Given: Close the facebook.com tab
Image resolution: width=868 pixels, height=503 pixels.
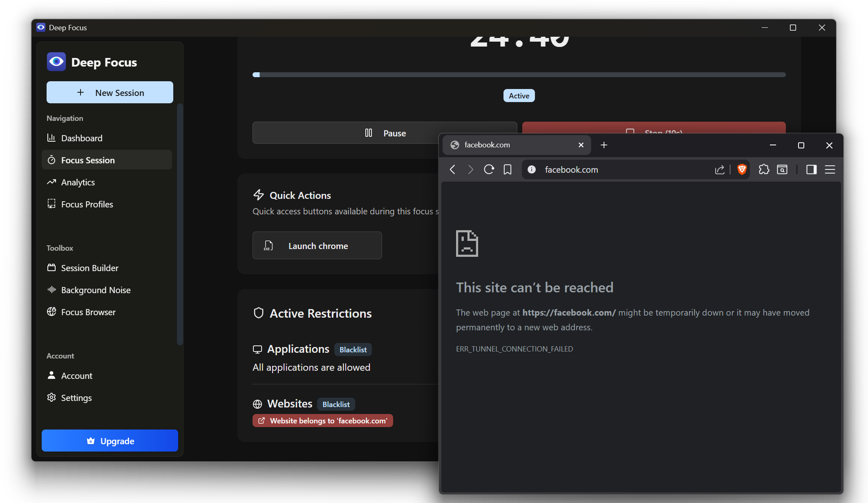Looking at the screenshot, I should [x=581, y=145].
